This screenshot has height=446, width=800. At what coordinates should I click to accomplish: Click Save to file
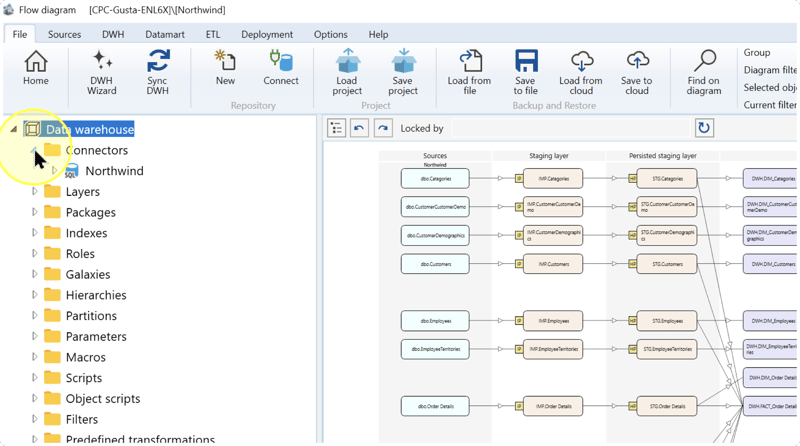tap(526, 72)
